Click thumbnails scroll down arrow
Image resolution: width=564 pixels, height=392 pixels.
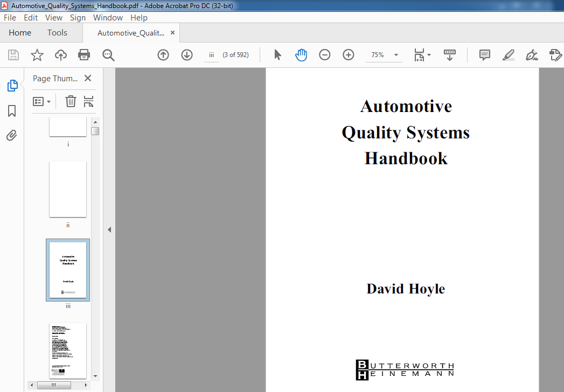95,376
